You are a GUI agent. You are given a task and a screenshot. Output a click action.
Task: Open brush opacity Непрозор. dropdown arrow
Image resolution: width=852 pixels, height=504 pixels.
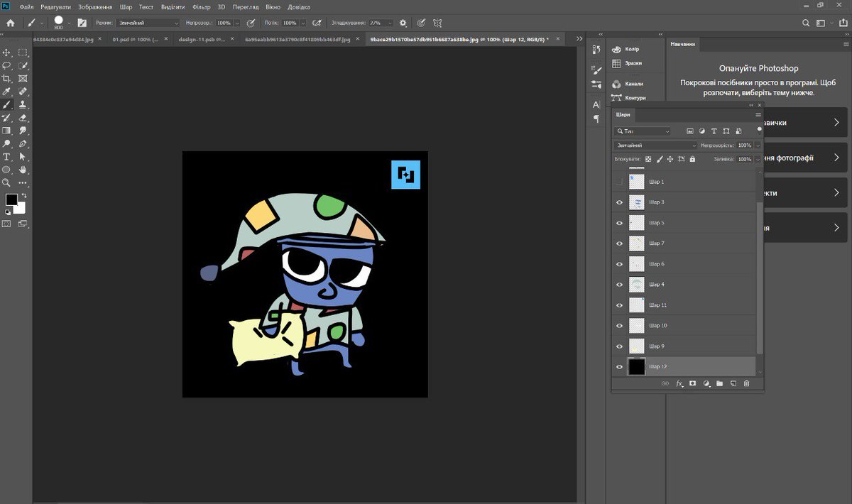237,23
